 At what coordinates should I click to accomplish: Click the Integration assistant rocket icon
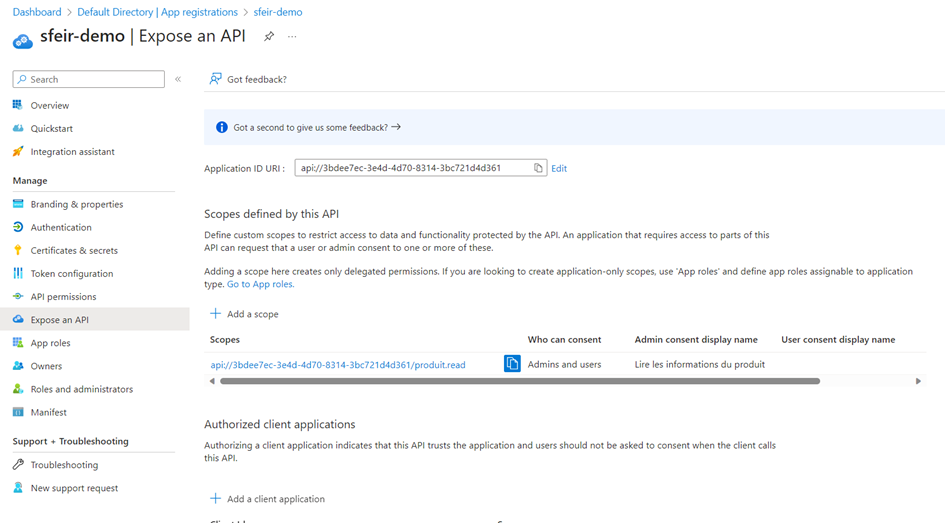click(18, 151)
